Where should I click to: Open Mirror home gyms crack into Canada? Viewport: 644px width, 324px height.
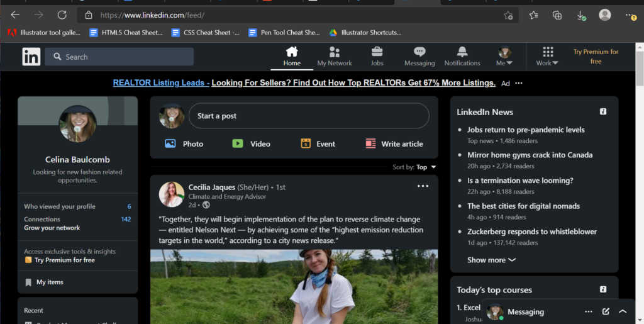530,155
